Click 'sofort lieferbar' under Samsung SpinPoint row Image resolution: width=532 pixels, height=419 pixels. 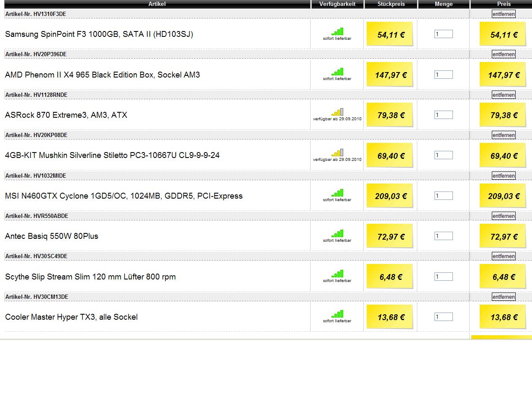pos(337,39)
